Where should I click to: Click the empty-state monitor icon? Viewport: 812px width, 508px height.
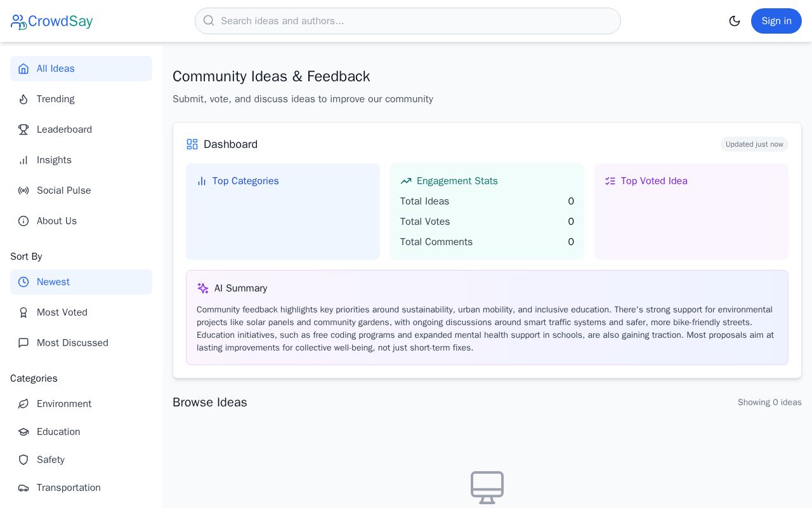coord(487,488)
